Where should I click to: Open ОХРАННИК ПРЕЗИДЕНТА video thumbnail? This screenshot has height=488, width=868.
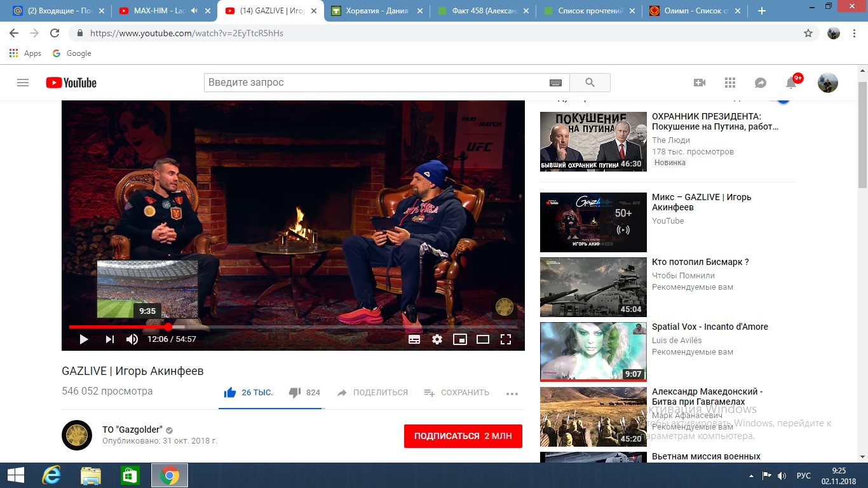click(593, 142)
